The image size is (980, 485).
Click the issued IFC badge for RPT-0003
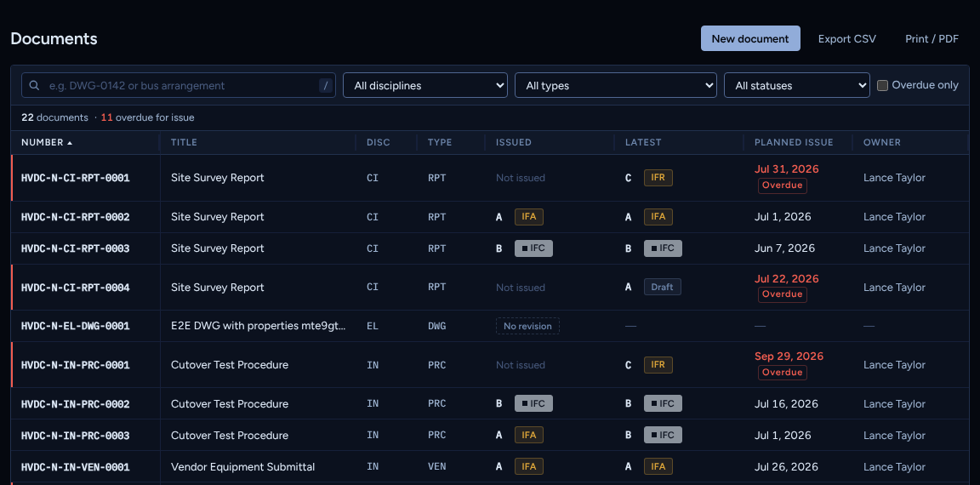(533, 248)
